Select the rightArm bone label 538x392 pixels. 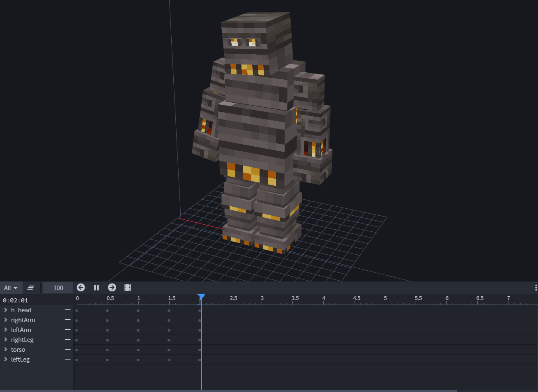(23, 320)
